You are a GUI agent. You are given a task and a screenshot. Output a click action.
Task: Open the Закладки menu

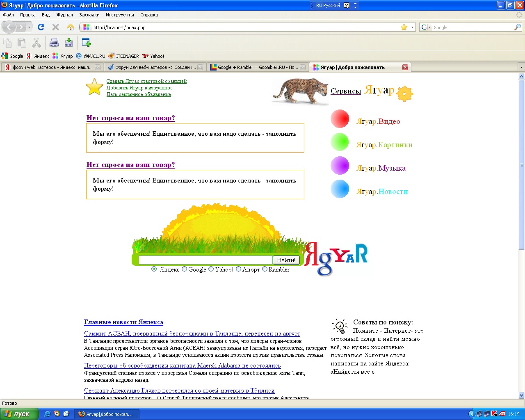(89, 15)
